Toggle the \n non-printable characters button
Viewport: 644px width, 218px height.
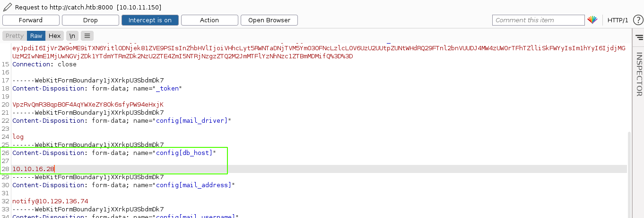coord(72,36)
